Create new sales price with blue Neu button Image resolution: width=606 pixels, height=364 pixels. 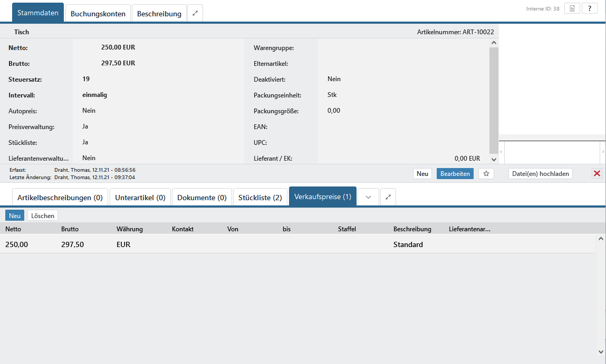pos(15,215)
